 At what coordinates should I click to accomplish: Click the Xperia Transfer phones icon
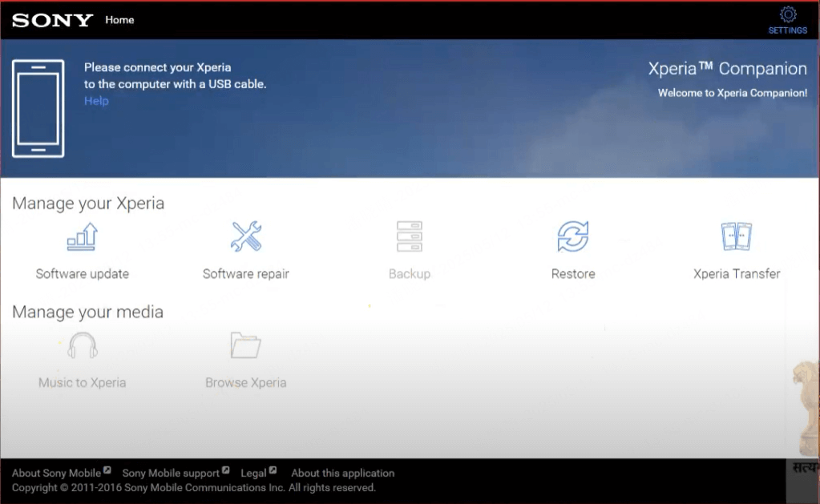pos(737,236)
